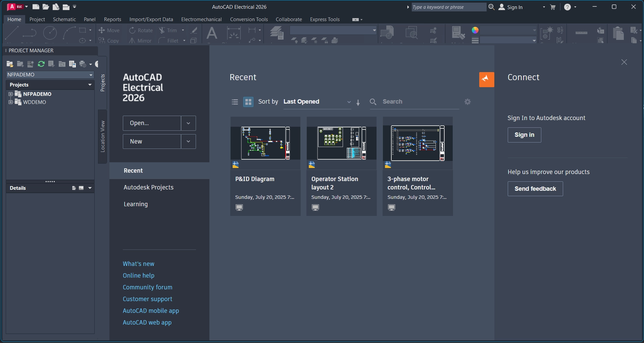This screenshot has width=644, height=343.
Task: Click the object color wheel swatch in ribbon
Action: [475, 30]
